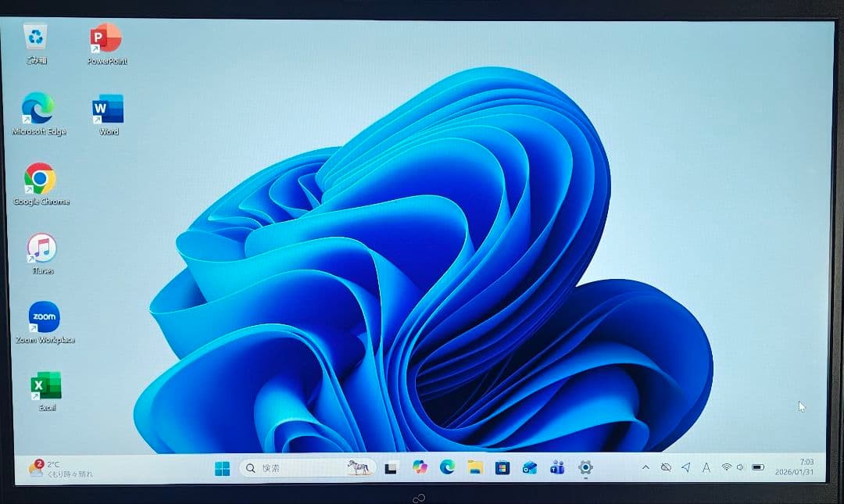Click the taskbar search box
The image size is (844, 504).
point(306,468)
